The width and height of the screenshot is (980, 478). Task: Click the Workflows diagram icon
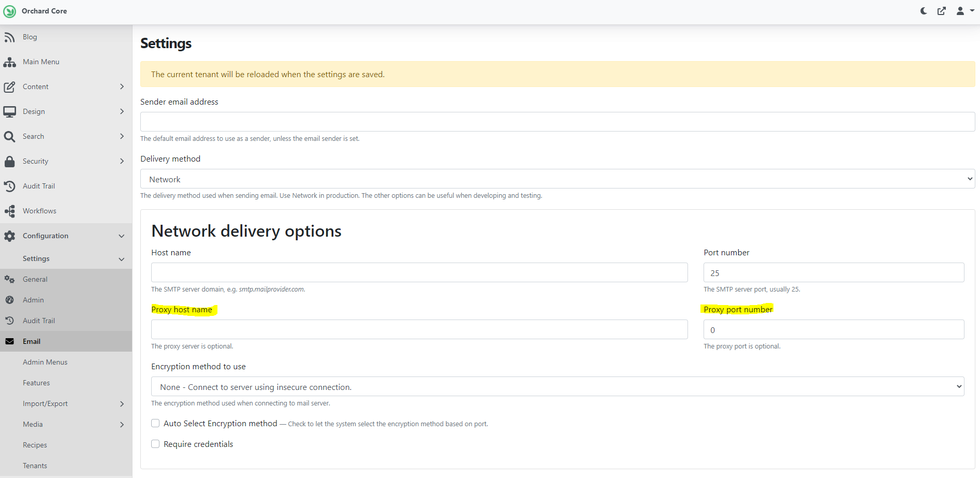coord(9,211)
